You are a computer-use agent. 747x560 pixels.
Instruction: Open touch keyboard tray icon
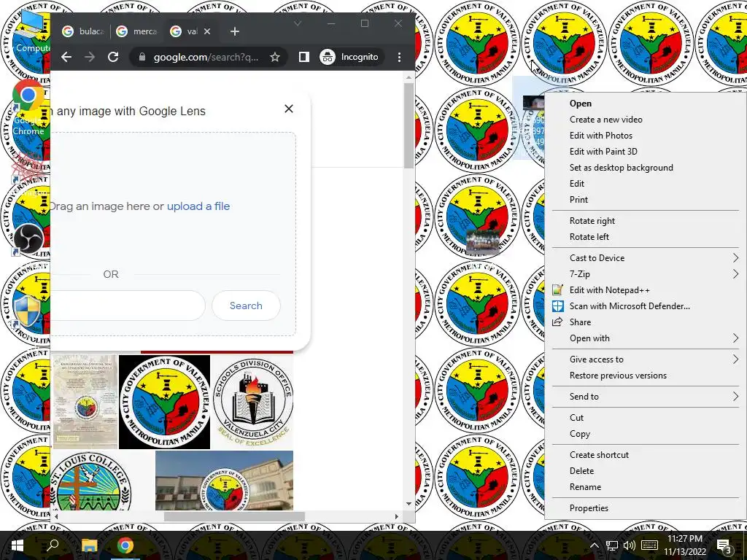click(649, 545)
